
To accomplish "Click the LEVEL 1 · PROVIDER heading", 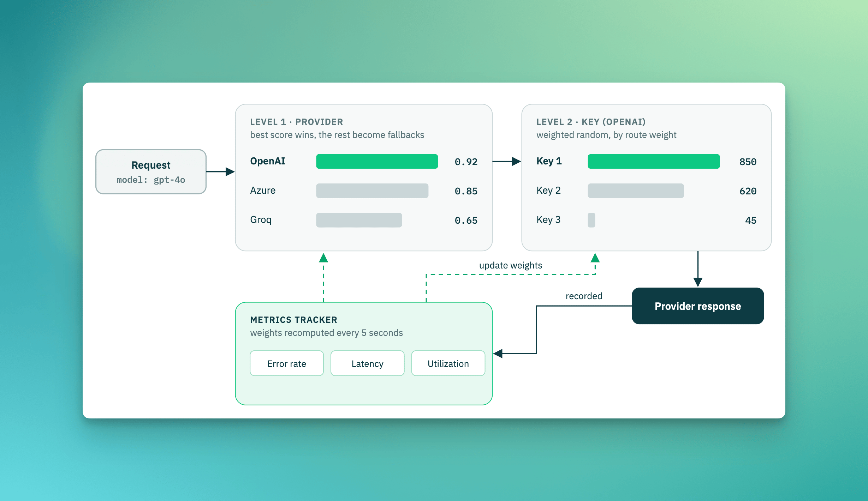I will [x=297, y=122].
